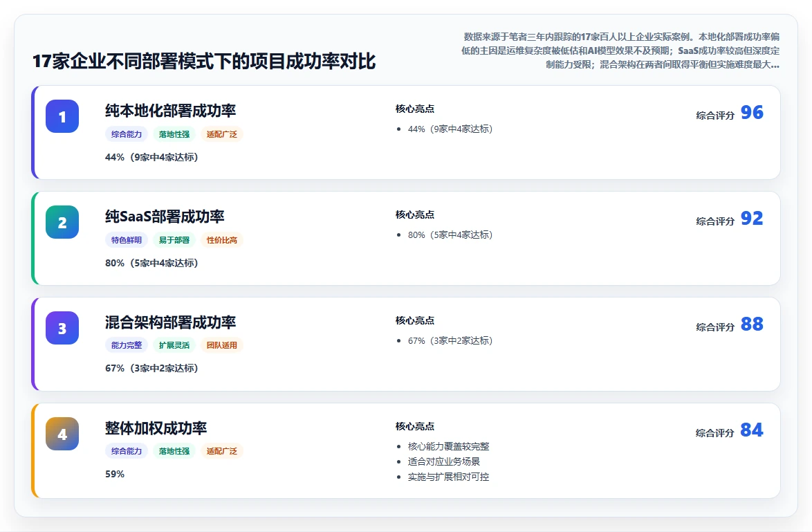This screenshot has height=532, width=812.
Task: Click the number 4 rank badge
Action: pyautogui.click(x=62, y=434)
